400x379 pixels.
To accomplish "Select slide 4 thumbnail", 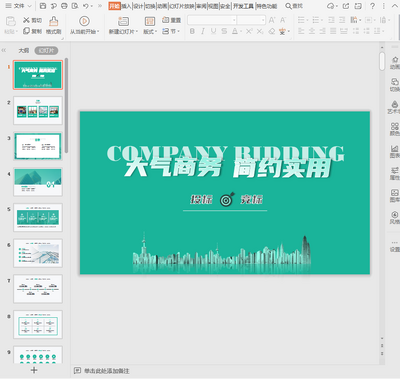I will (38, 182).
